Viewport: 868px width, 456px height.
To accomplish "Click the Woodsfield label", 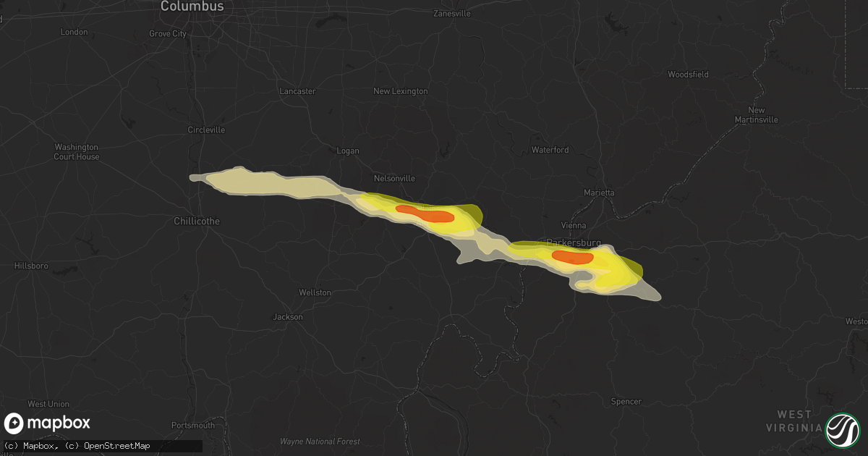I will coord(688,75).
